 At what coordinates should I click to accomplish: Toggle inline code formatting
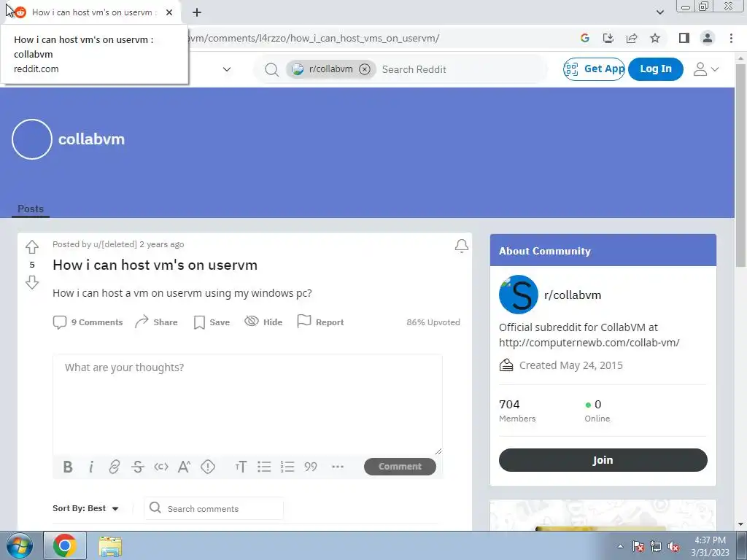coord(161,467)
